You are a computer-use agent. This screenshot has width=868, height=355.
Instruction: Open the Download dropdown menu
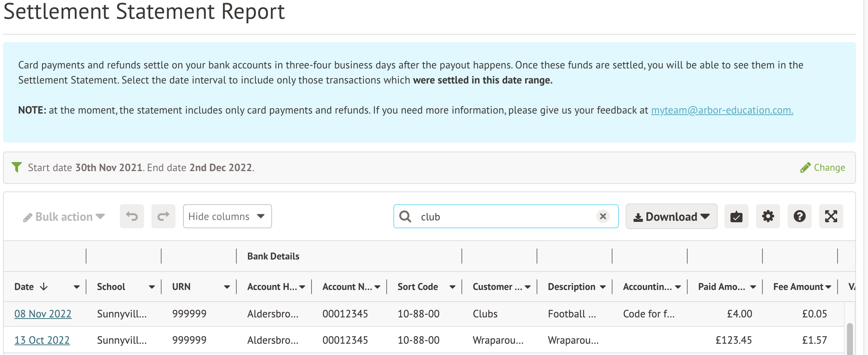point(671,217)
